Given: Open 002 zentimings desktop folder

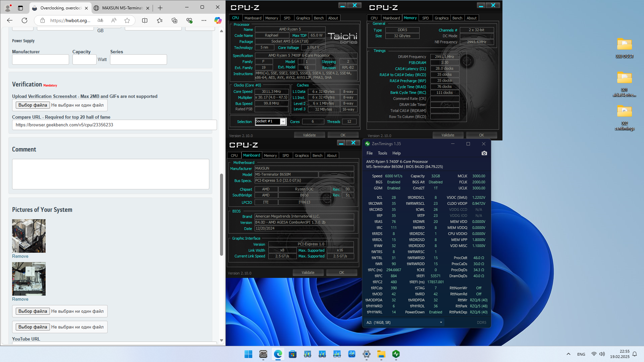Looking at the screenshot, I should coord(624,118).
